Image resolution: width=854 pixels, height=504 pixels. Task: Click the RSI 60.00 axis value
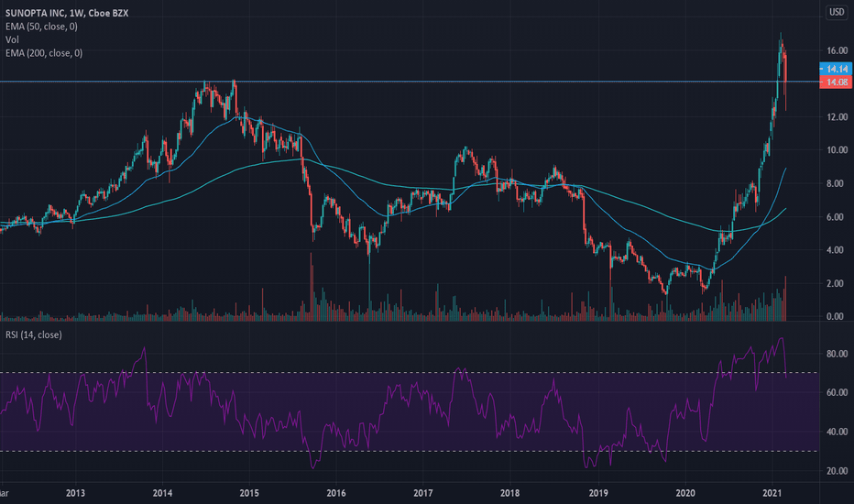pos(837,392)
